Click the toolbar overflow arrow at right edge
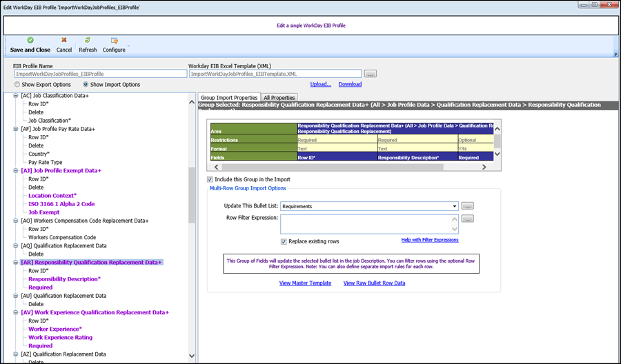This screenshot has width=621, height=364. (615, 54)
